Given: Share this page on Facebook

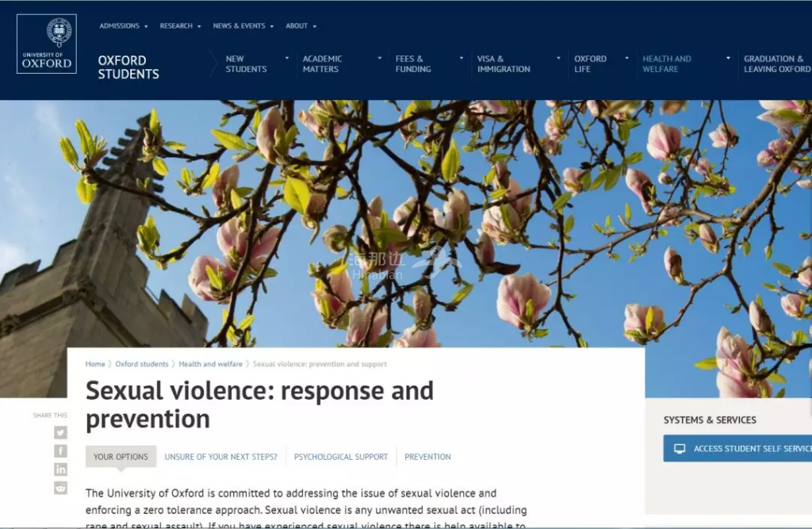Looking at the screenshot, I should [x=60, y=451].
